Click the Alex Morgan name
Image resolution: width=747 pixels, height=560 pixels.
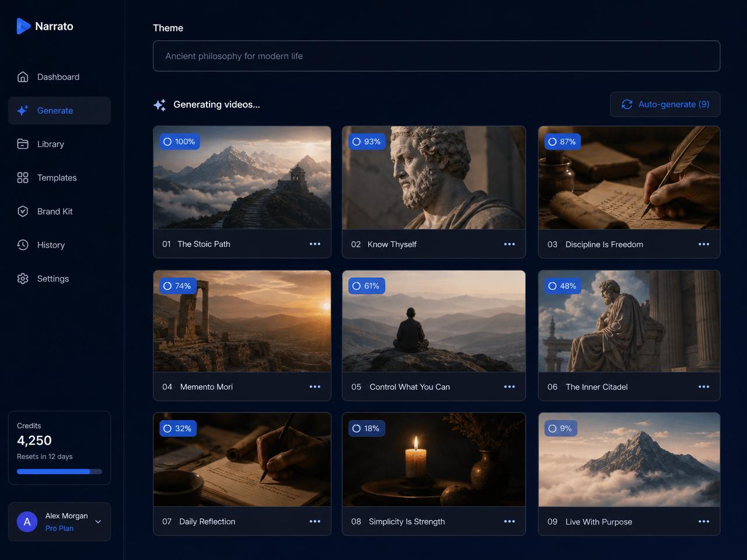67,516
